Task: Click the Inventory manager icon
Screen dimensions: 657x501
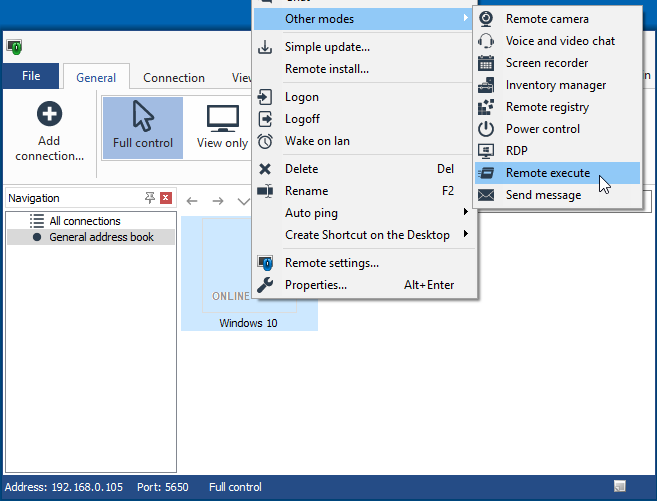Action: (x=486, y=85)
